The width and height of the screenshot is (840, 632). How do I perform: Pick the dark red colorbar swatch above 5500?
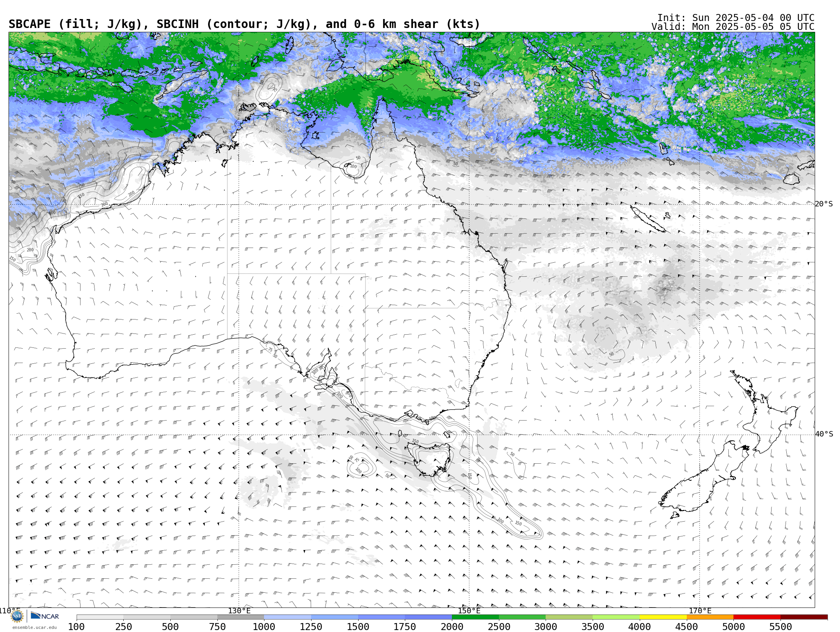tap(804, 617)
